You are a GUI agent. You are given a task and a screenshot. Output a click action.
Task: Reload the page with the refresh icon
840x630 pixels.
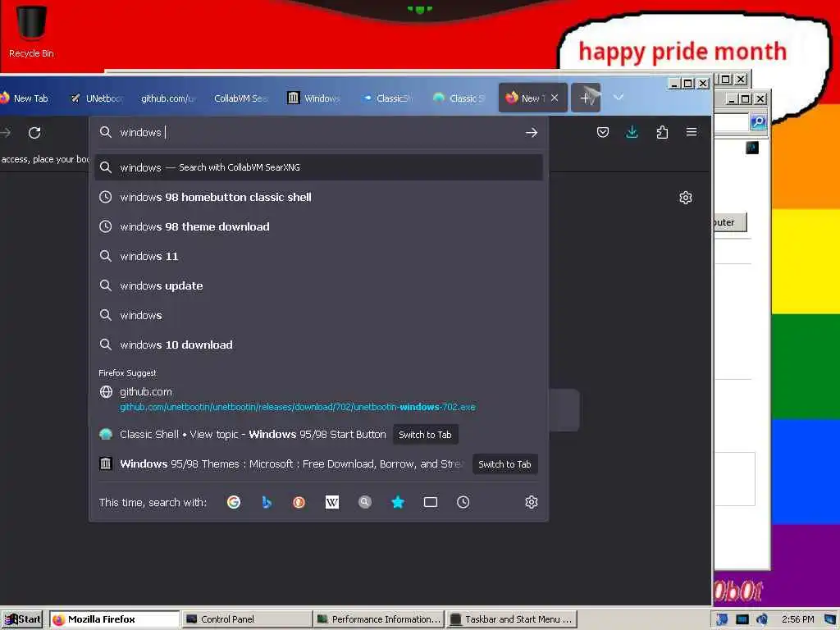point(34,133)
